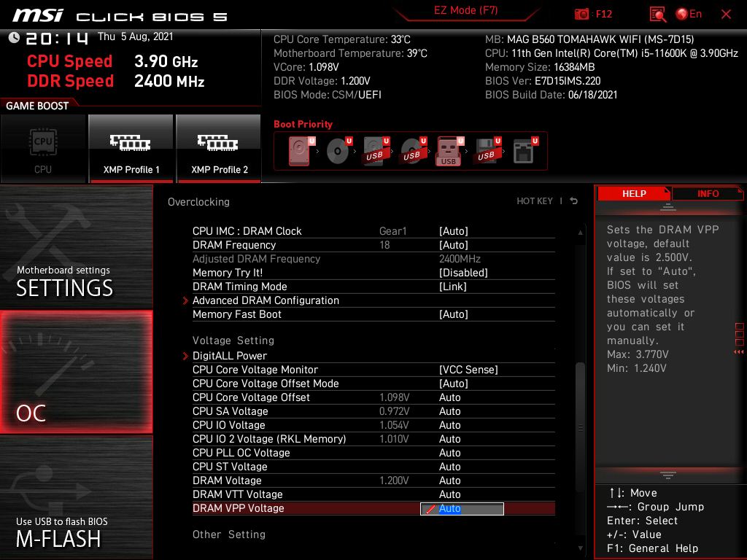This screenshot has width=747, height=560.
Task: Go back using the return arrow icon
Action: pyautogui.click(x=574, y=201)
